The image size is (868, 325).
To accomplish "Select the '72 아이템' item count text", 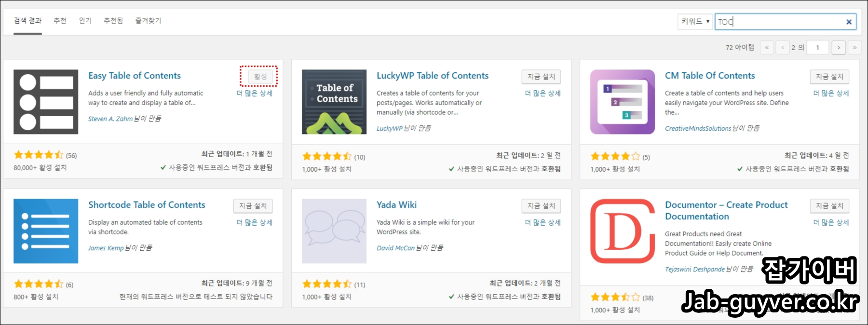I will 740,47.
